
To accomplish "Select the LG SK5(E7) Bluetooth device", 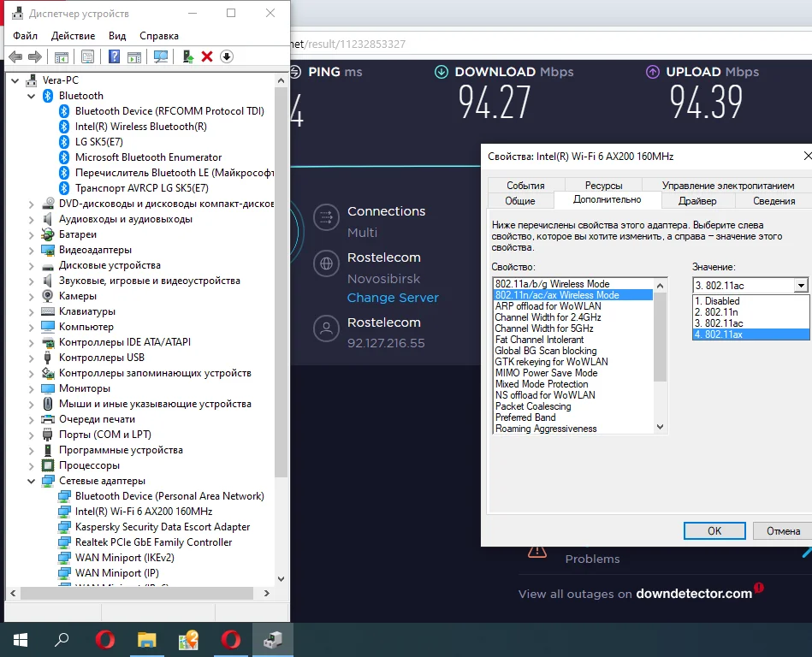I will click(99, 142).
